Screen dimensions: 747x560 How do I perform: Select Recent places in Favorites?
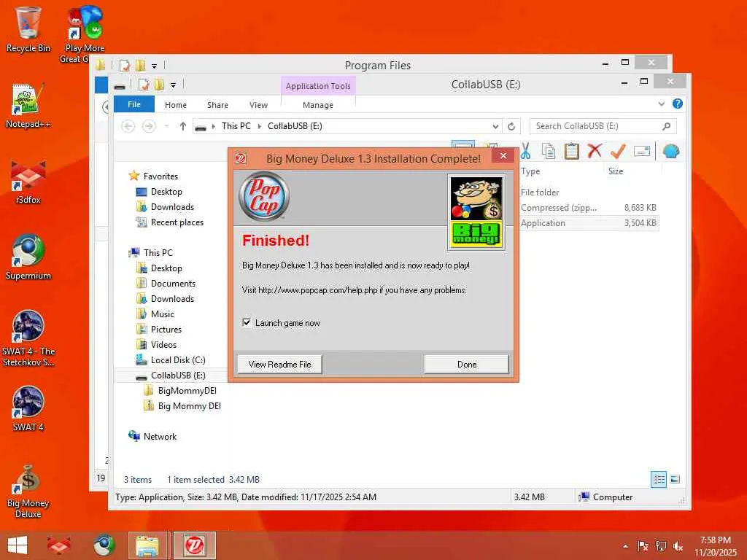(x=177, y=222)
